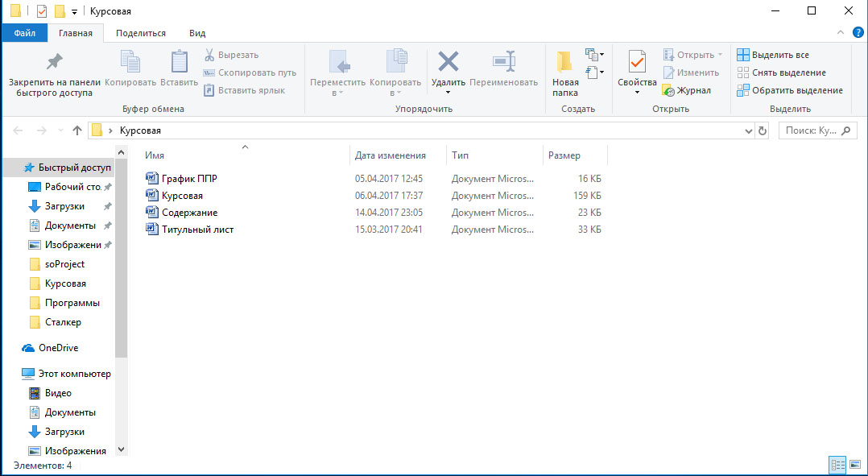The width and height of the screenshot is (868, 476).
Task: Switch to large thumbnails view mode
Action: pyautogui.click(x=856, y=465)
